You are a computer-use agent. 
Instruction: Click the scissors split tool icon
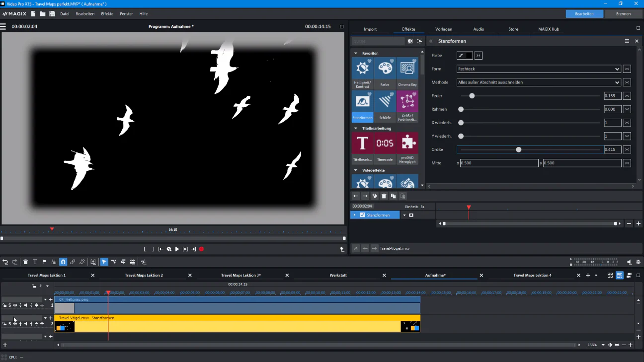click(144, 262)
